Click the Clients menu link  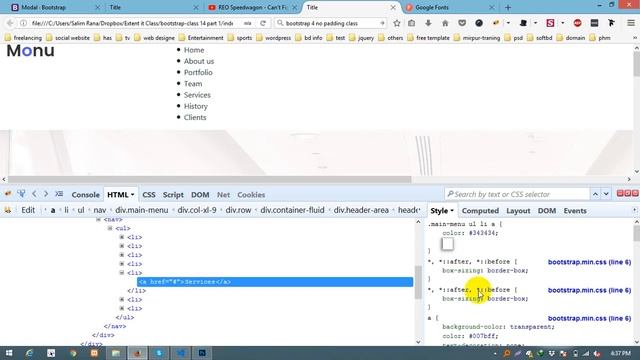coord(195,117)
